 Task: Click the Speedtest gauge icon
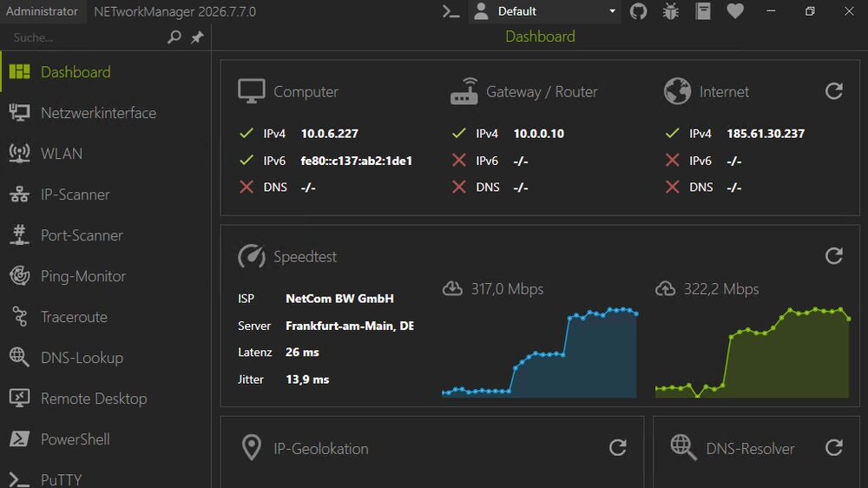coord(252,256)
